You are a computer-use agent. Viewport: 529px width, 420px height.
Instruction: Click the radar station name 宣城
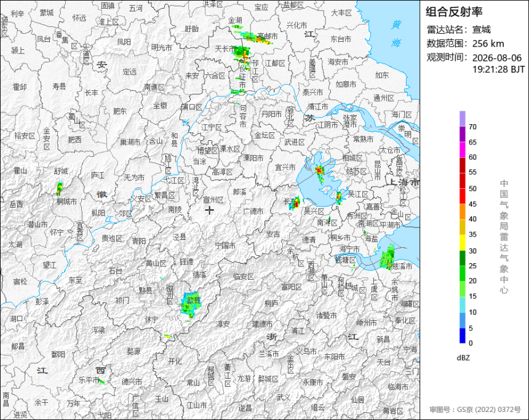coord(482,30)
